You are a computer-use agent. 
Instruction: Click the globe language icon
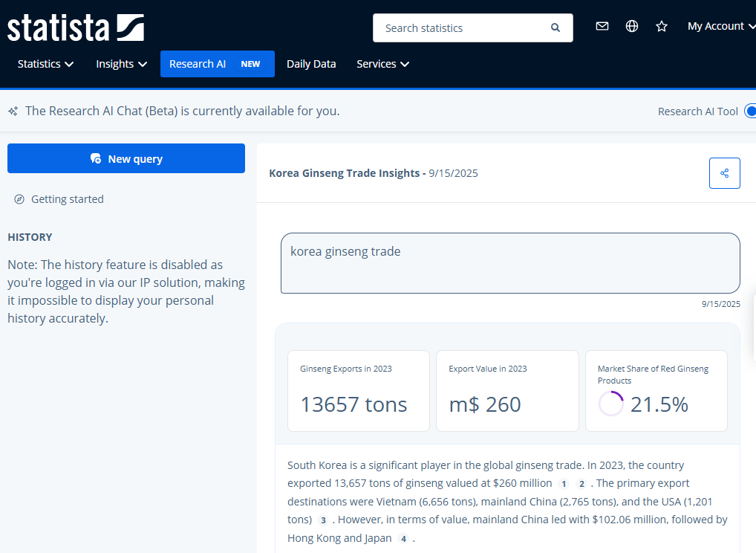click(x=631, y=25)
